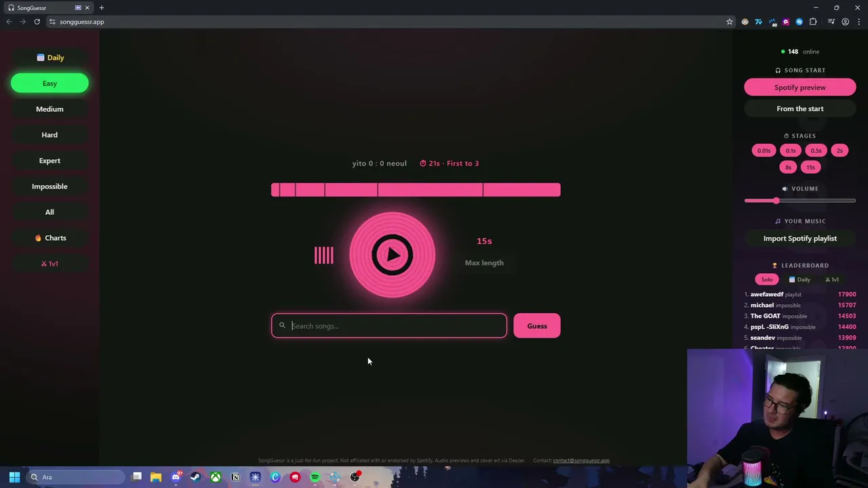The width and height of the screenshot is (868, 488).
Task: Pick Impossible difficulty
Action: 50,186
